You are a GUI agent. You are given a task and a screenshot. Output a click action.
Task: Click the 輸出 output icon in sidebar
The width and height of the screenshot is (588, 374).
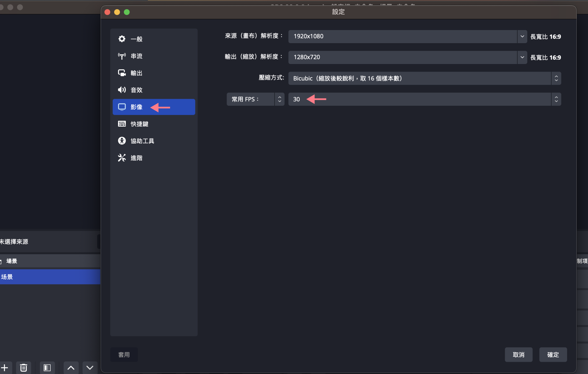[122, 73]
